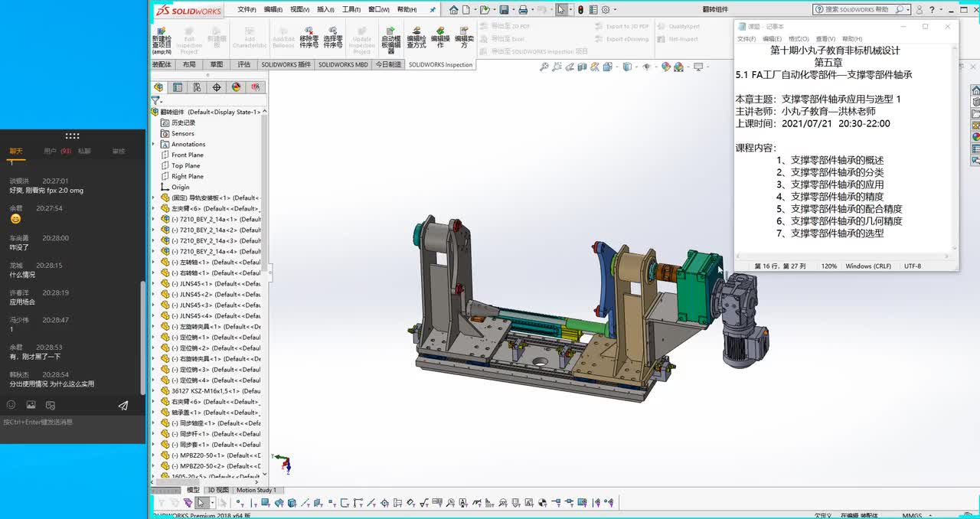Switch to the SOLIDWORKS MBD tab
The height and width of the screenshot is (519, 980).
[343, 65]
